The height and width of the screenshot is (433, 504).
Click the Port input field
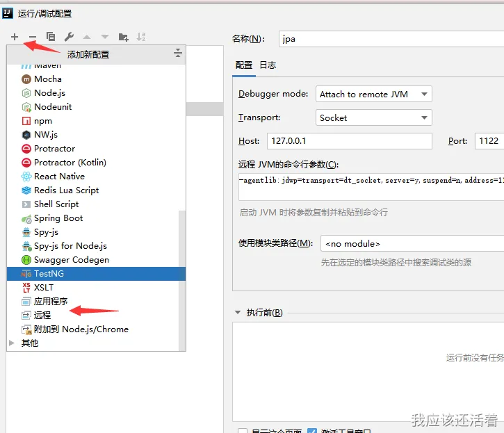click(489, 141)
